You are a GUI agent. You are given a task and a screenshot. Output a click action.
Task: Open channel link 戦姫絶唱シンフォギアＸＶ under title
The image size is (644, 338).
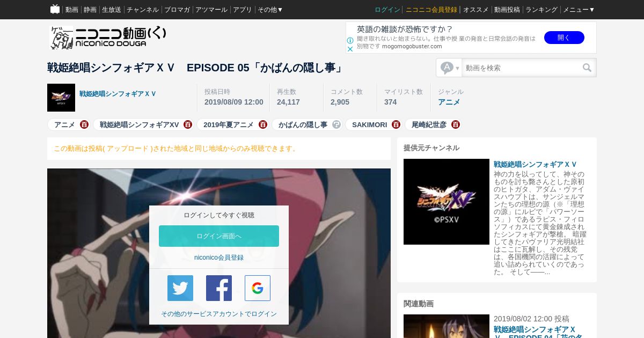[x=118, y=93]
